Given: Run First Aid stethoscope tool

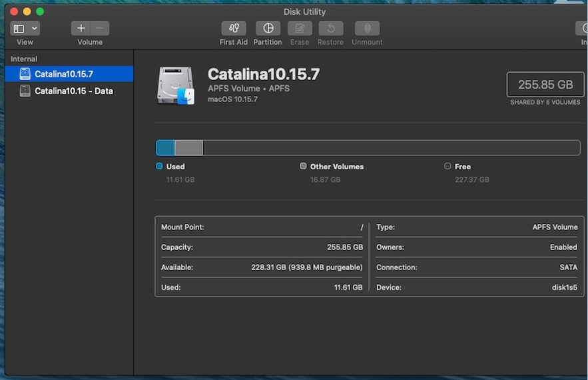Looking at the screenshot, I should [234, 28].
